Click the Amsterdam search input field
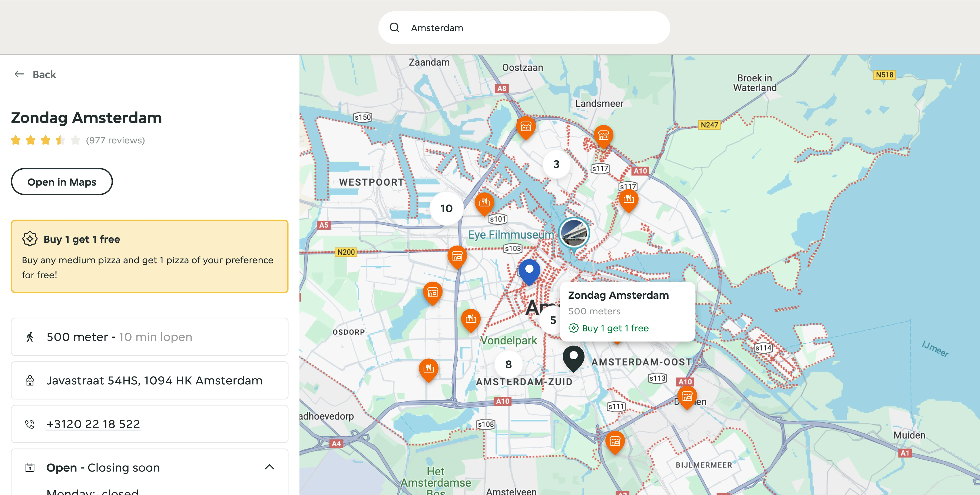The height and width of the screenshot is (495, 980). (524, 27)
